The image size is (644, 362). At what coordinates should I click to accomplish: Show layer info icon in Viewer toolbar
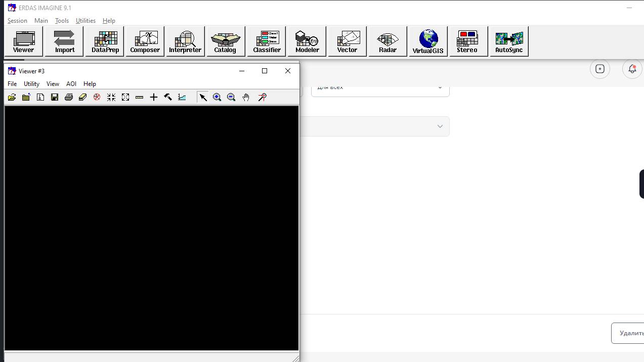40,97
